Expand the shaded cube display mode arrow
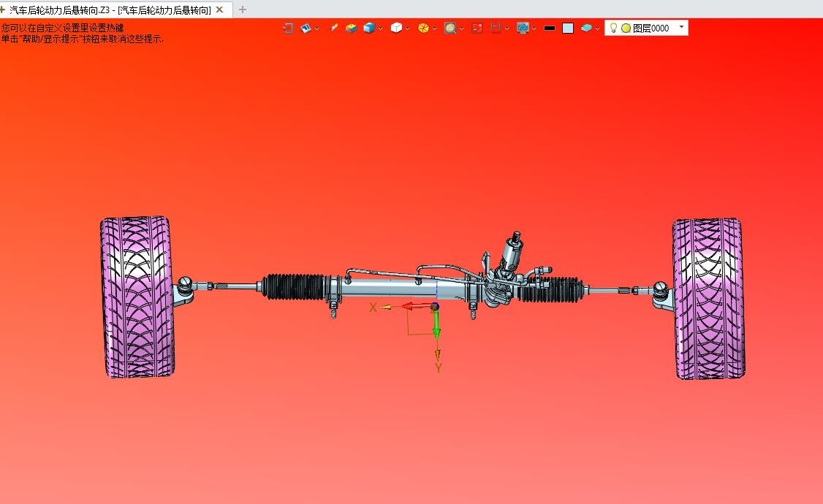This screenshot has height=504, width=823. coord(381,29)
